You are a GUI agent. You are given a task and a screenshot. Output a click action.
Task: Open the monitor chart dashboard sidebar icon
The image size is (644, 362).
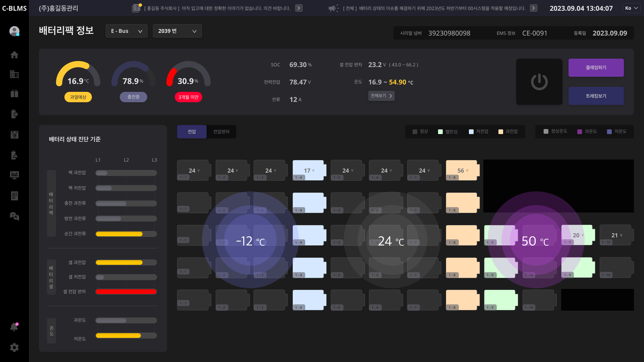coord(14,175)
